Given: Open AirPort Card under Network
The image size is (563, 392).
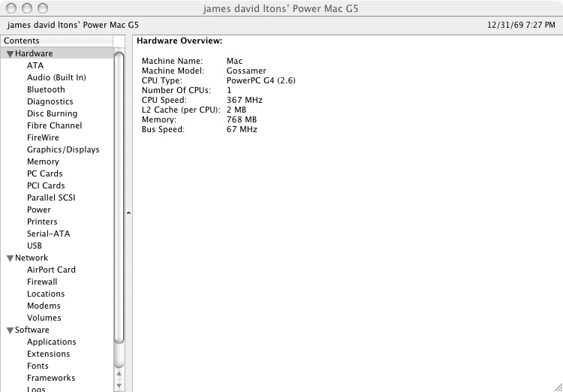Looking at the screenshot, I should (51, 270).
